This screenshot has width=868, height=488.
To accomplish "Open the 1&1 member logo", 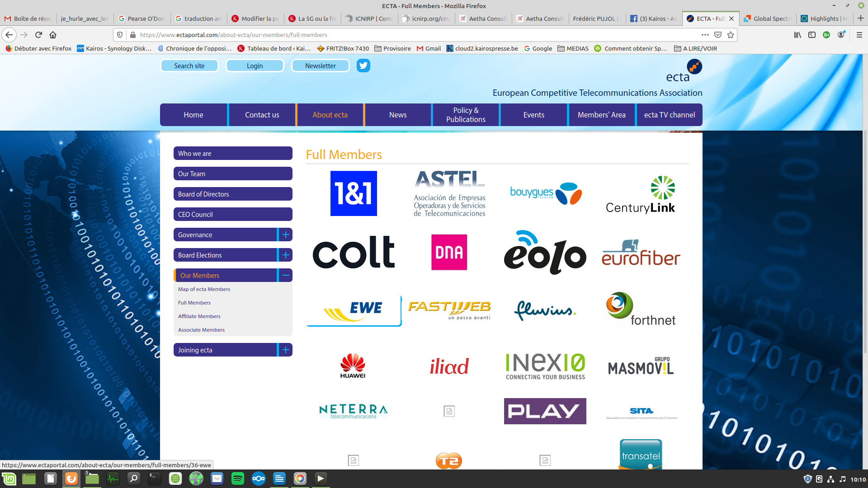I will point(354,193).
